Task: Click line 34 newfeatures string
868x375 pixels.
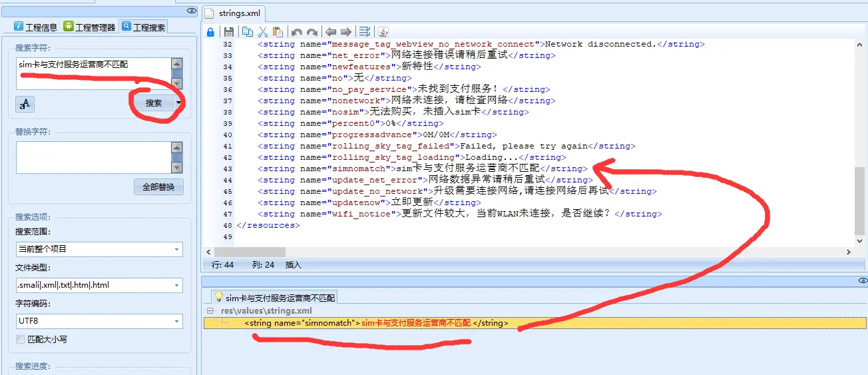Action: [x=369, y=67]
